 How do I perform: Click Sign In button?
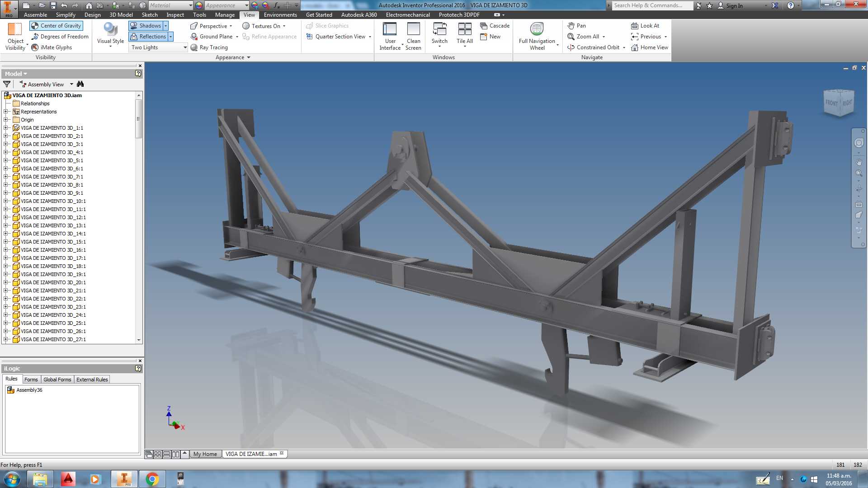coord(730,5)
